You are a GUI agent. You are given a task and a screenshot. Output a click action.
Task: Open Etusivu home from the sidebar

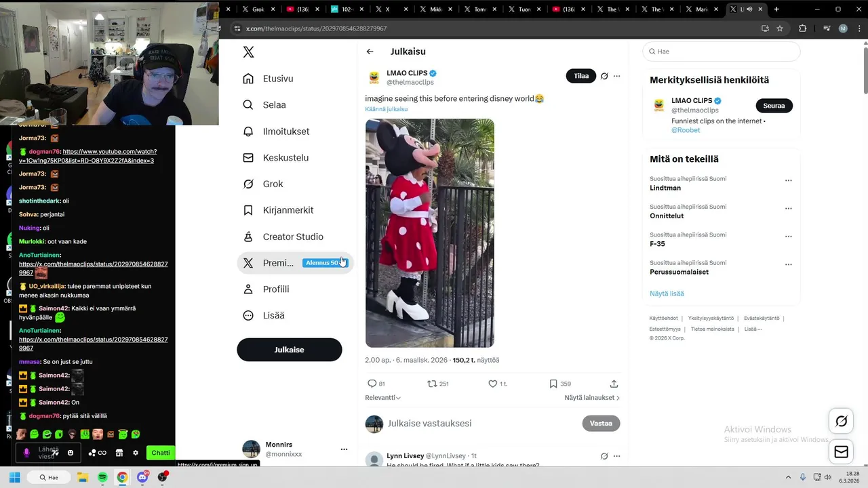click(269, 79)
